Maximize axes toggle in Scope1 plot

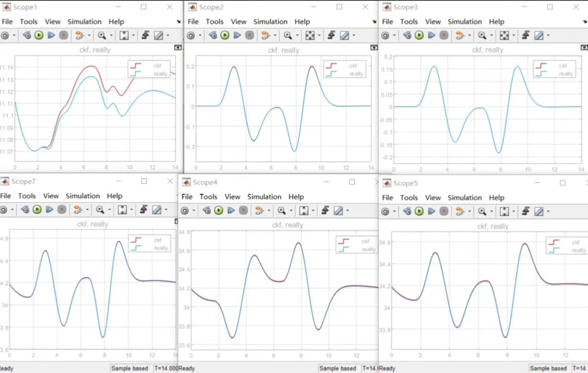point(178,48)
